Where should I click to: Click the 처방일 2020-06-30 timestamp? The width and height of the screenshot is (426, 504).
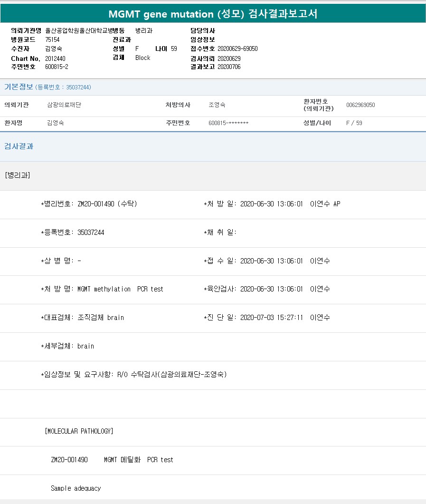(271, 204)
